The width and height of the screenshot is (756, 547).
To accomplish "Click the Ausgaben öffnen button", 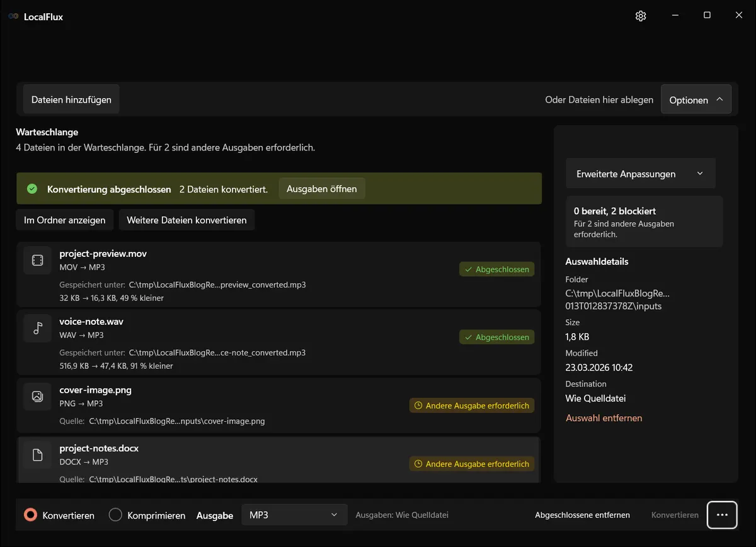I will point(322,189).
